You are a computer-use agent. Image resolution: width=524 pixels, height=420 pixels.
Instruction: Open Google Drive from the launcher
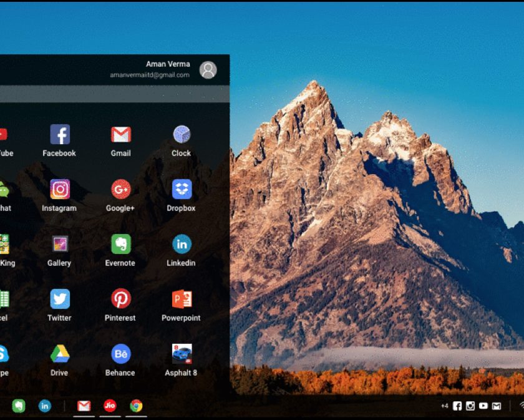(x=60, y=354)
